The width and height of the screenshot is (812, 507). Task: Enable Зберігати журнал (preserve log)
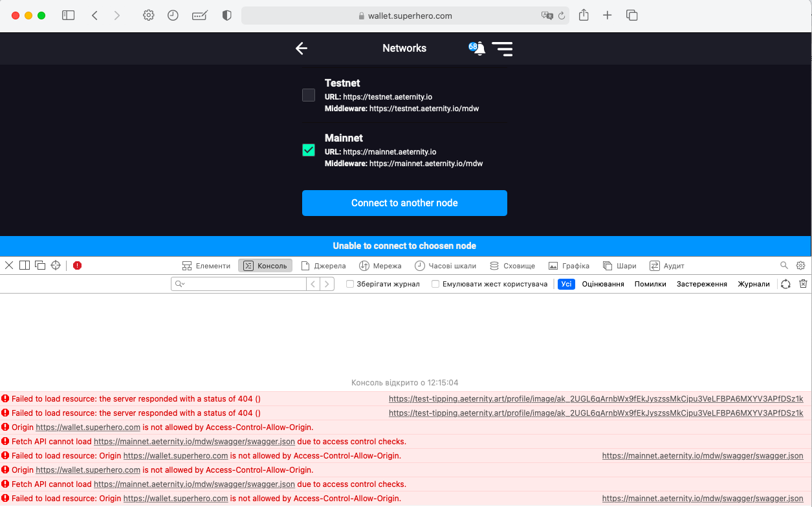coord(349,283)
